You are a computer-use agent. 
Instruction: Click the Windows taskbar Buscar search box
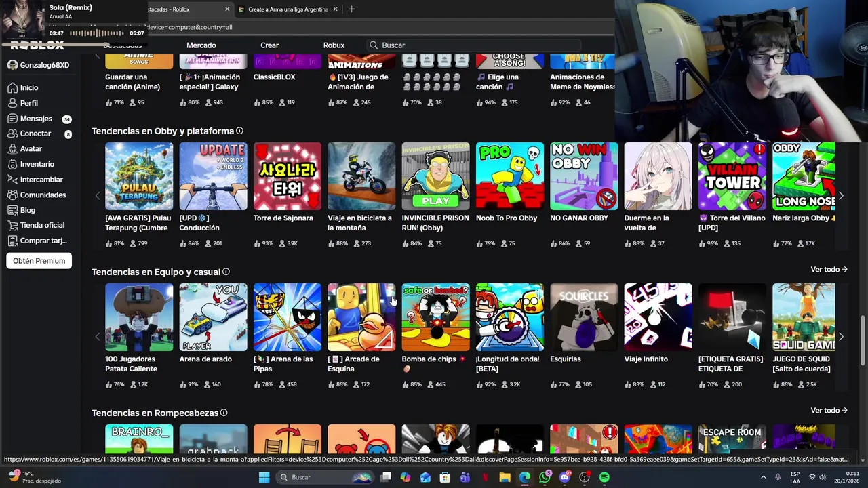[326, 477]
